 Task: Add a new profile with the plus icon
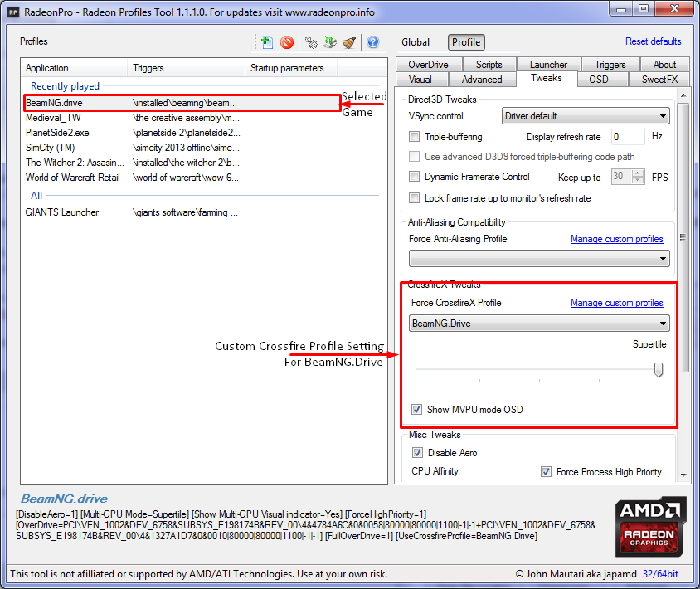pos(266,42)
